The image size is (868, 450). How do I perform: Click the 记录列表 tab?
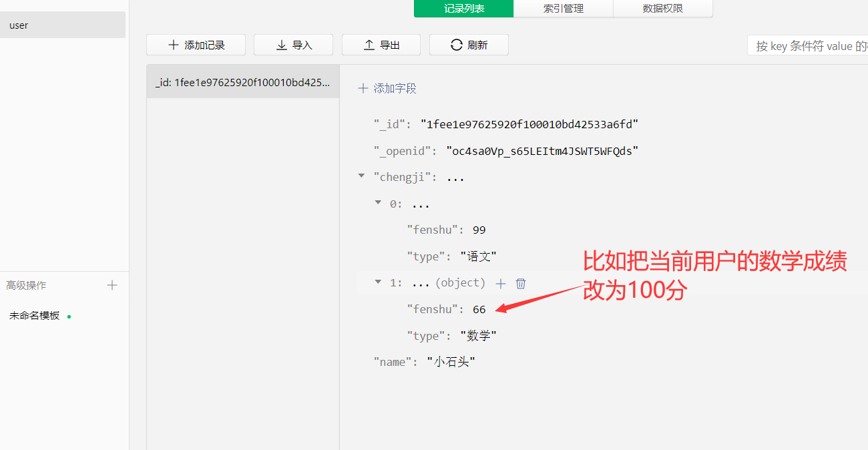pyautogui.click(x=463, y=9)
